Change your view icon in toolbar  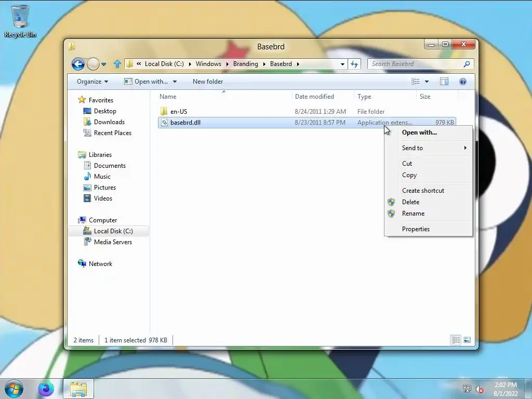click(415, 82)
